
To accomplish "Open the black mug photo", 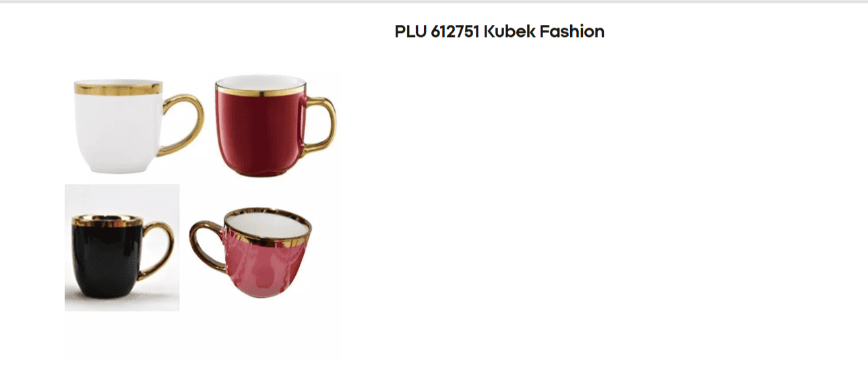I will 122,247.
